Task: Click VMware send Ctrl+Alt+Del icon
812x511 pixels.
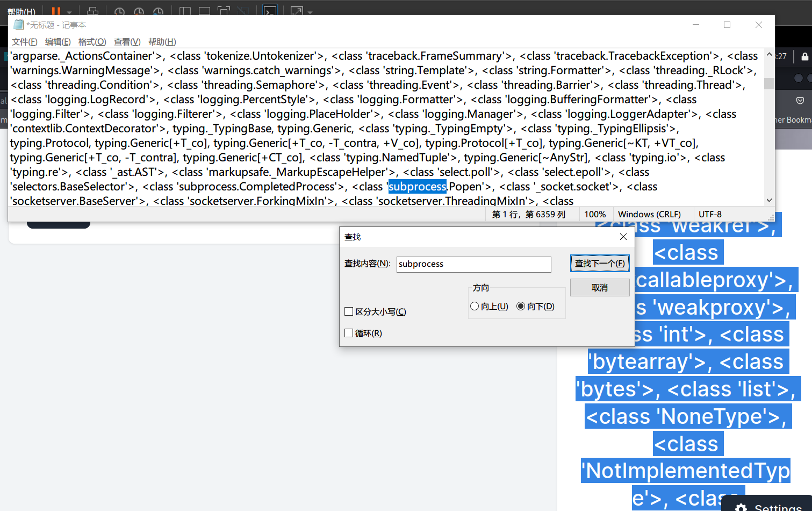Action: 92,11
